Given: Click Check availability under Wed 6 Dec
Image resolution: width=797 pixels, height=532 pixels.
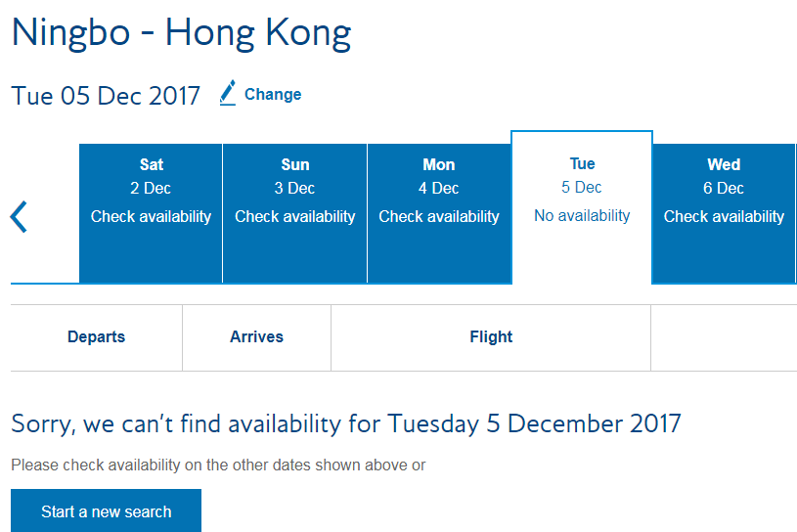Looking at the screenshot, I should coord(724,216).
